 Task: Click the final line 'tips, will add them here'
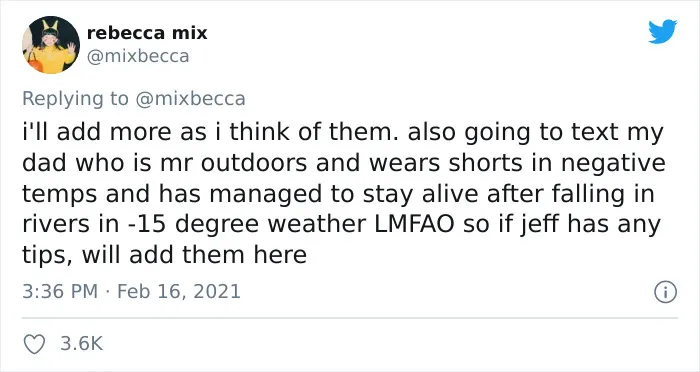[164, 255]
